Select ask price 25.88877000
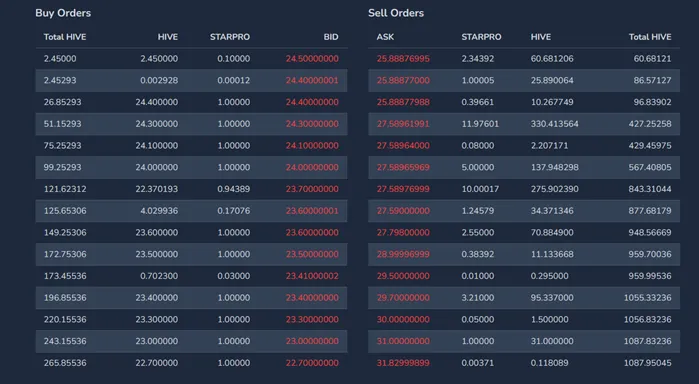Viewport: 699px width, 384px height. pos(403,81)
